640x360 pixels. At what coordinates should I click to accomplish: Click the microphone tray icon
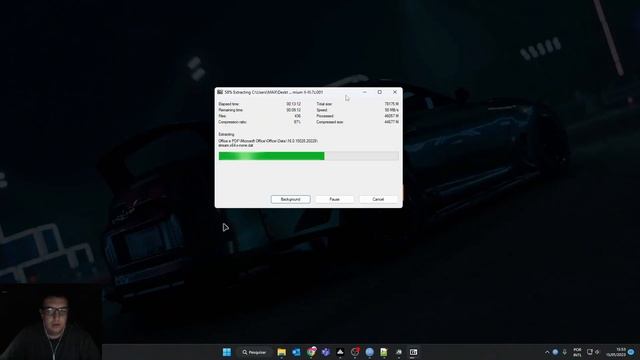click(x=564, y=352)
